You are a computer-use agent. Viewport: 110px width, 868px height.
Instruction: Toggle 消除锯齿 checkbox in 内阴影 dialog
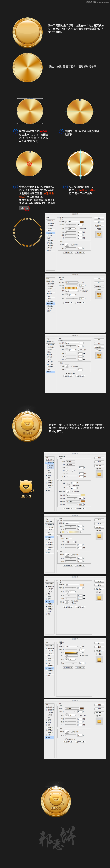72,245
